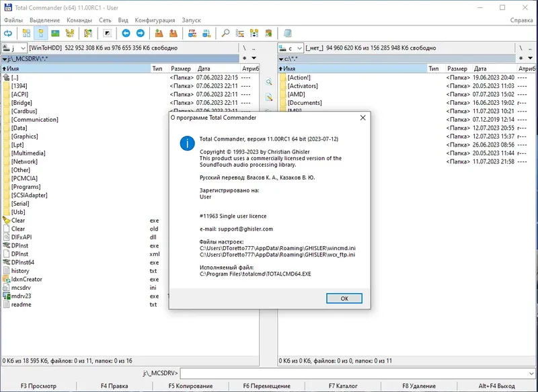The width and height of the screenshot is (538, 392).
Task: Click the unpack files toolbar icon
Action: 174,33
